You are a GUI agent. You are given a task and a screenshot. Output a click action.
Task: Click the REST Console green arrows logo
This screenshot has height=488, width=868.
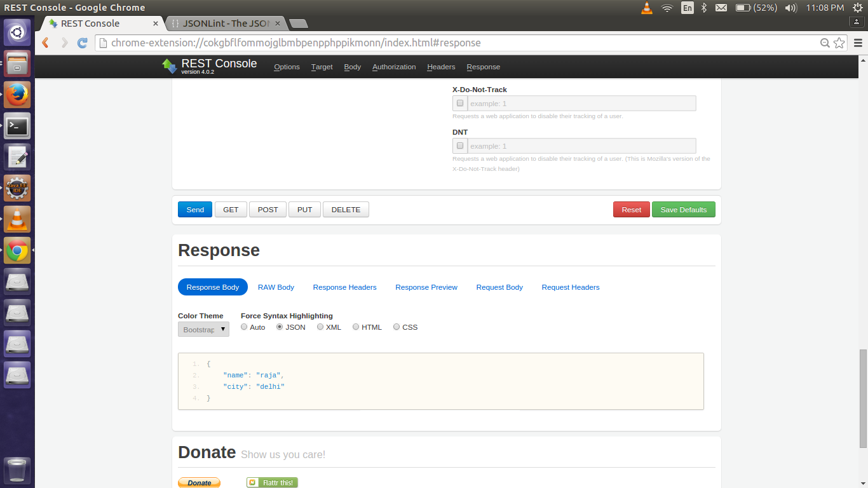[x=169, y=65]
